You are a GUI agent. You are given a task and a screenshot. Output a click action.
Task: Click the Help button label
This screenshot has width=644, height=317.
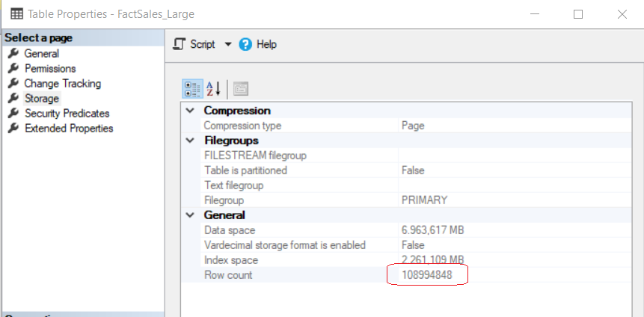tap(266, 45)
